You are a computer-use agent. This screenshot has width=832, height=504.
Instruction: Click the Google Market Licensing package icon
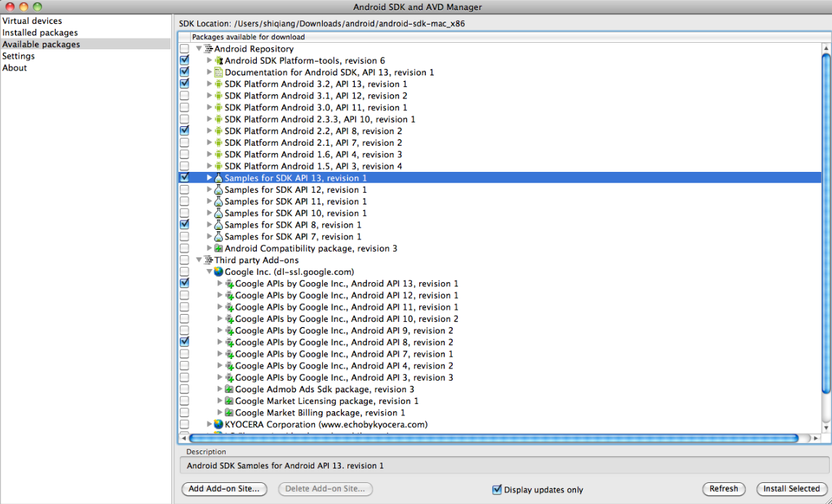pos(229,400)
